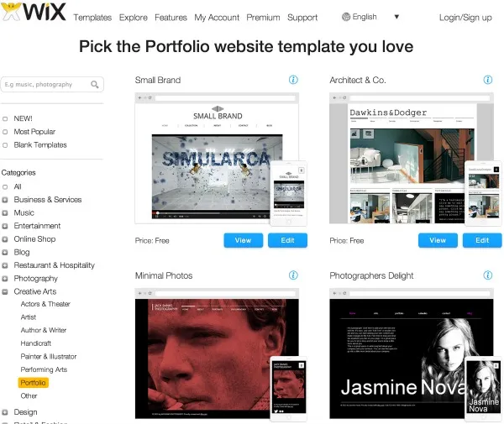Open the English language dropdown arrow
This screenshot has width=504, height=424.
[396, 17]
